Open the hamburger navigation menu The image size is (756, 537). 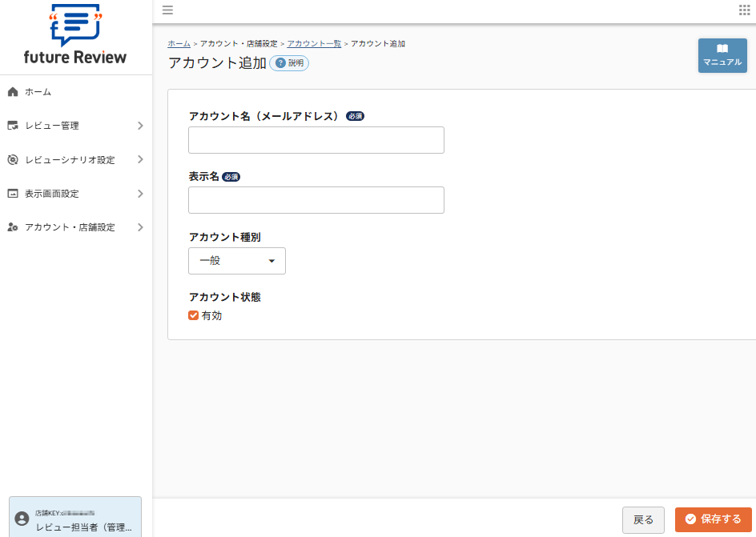(x=167, y=10)
